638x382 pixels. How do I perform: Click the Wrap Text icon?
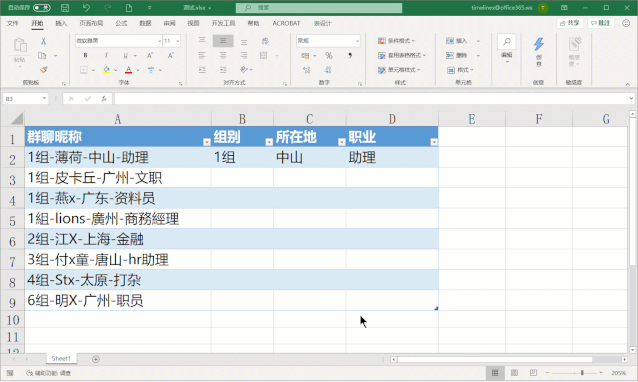[265, 41]
